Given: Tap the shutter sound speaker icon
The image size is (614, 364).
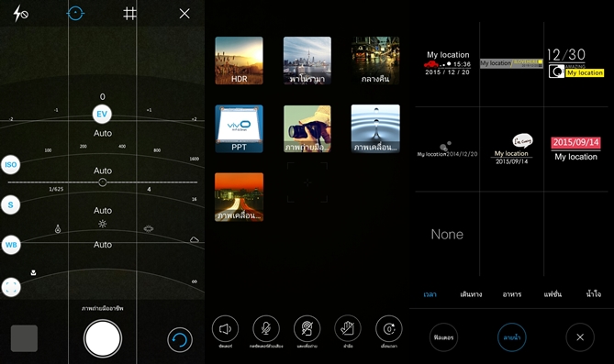Looking at the screenshot, I should click(225, 328).
